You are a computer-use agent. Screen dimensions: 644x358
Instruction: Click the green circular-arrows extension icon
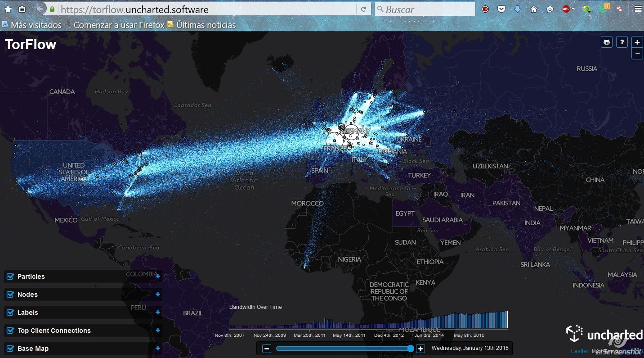587,9
